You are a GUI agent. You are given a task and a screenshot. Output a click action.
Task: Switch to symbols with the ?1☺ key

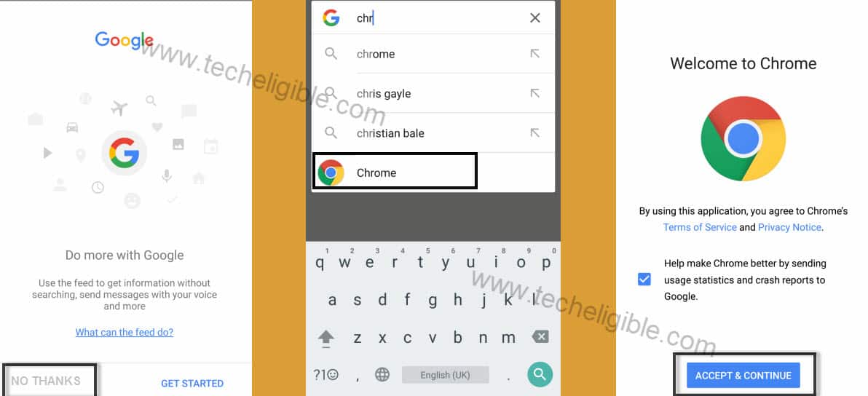coord(326,375)
